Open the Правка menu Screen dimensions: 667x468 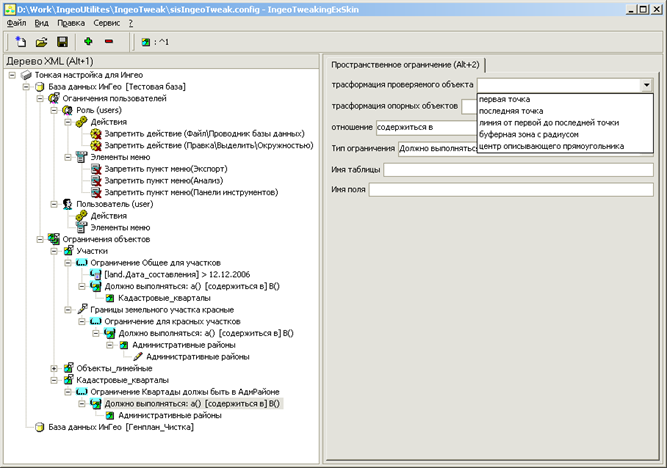coord(71,23)
